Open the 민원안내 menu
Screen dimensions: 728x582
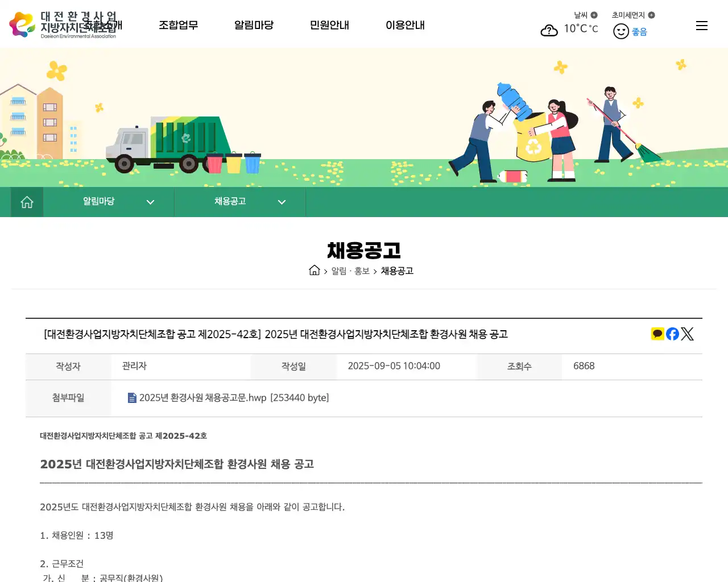[x=329, y=25]
